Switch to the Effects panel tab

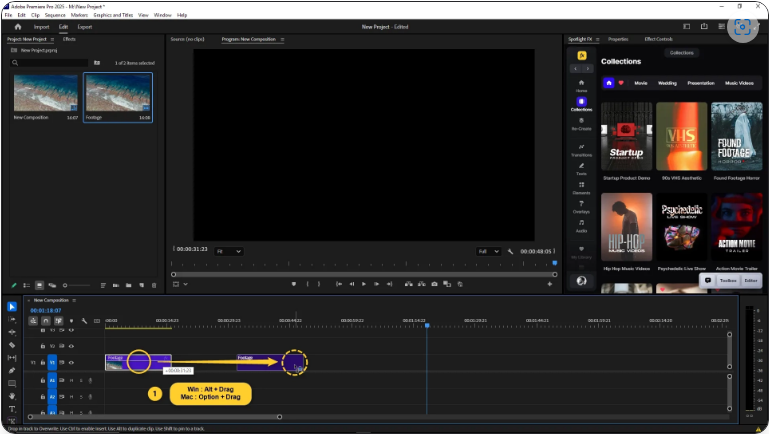pos(69,39)
